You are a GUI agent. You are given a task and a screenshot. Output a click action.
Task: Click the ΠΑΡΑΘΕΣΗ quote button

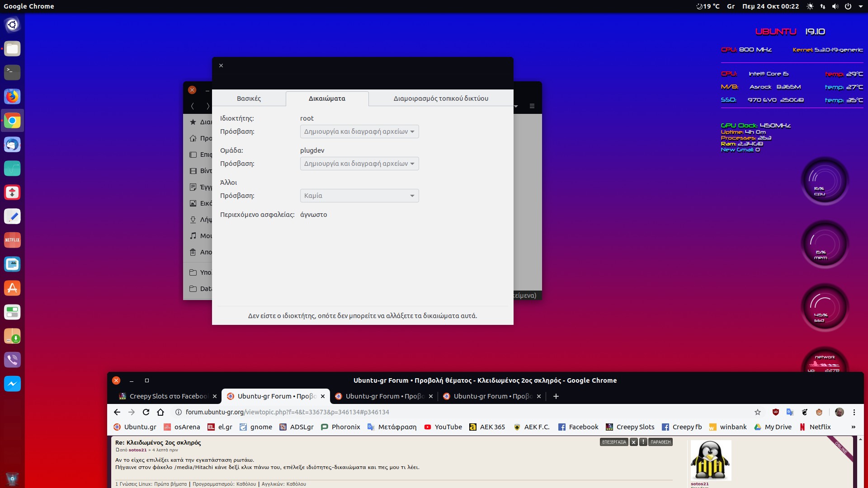(x=660, y=442)
